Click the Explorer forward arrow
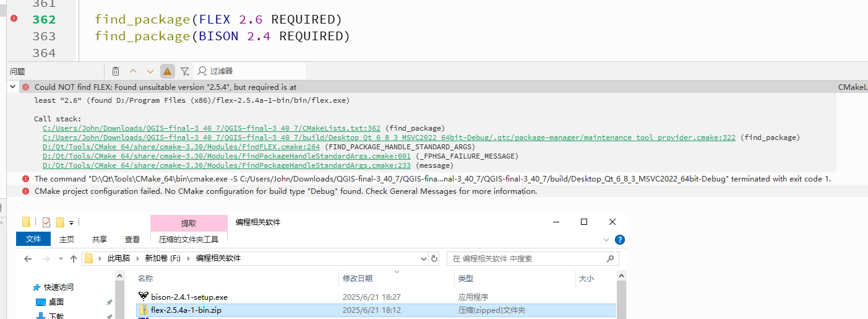The width and height of the screenshot is (868, 319). (x=46, y=258)
